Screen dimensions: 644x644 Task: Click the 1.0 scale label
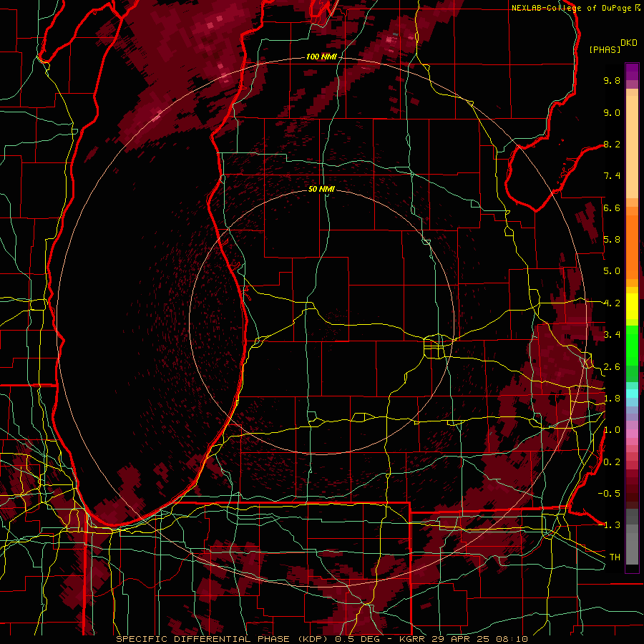point(612,430)
